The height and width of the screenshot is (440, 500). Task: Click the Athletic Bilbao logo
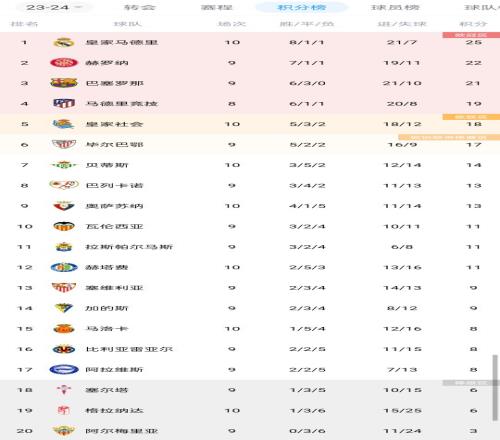(x=64, y=144)
